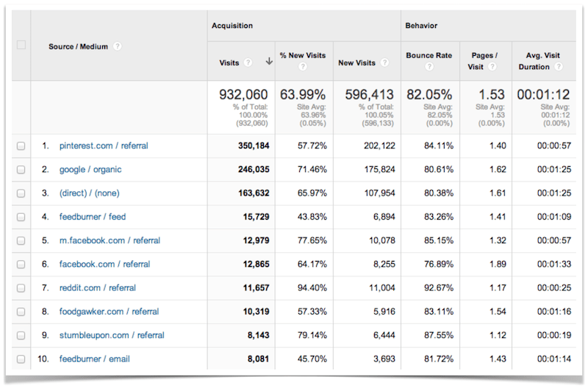Image resolution: width=588 pixels, height=391 pixels.
Task: Open help tooltip for % New Visits
Action: coord(301,67)
